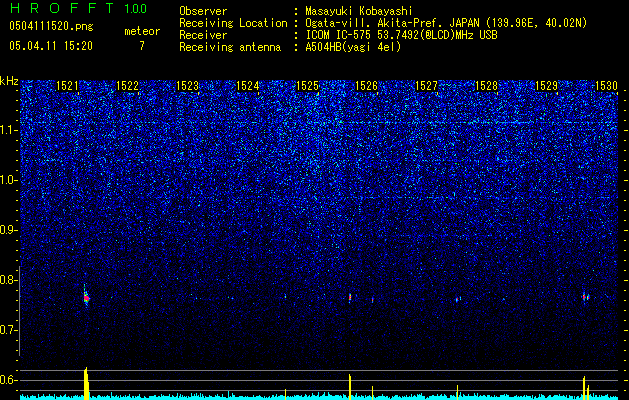This screenshot has height=400, width=629.
Task: Click the 1525 time marker
Action: click(307, 86)
